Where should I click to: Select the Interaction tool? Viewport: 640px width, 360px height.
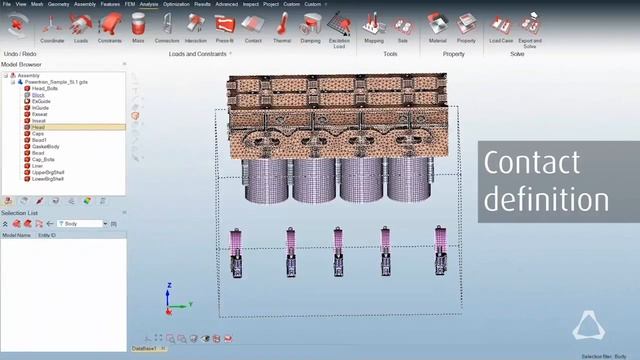196,28
